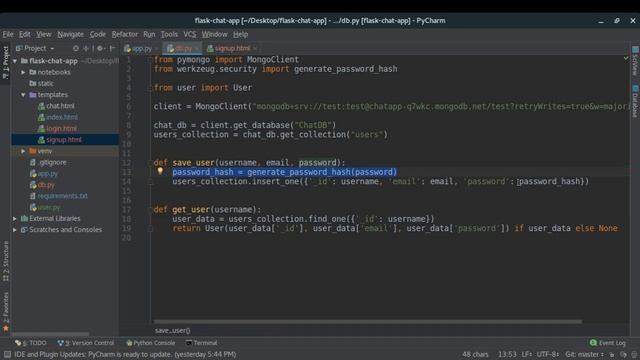Open the Version Control tool window

tap(86, 343)
